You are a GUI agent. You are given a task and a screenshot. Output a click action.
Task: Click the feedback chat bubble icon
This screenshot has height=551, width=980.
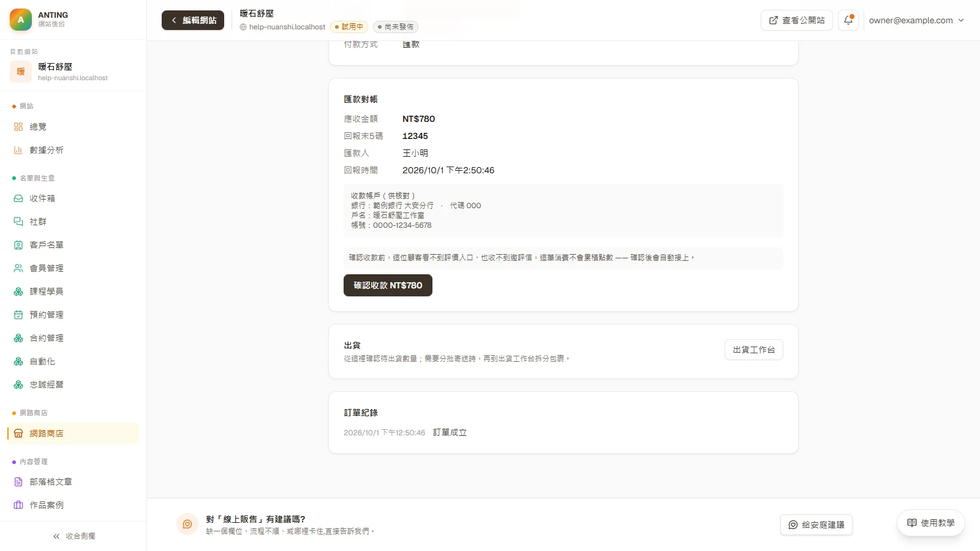tap(187, 524)
